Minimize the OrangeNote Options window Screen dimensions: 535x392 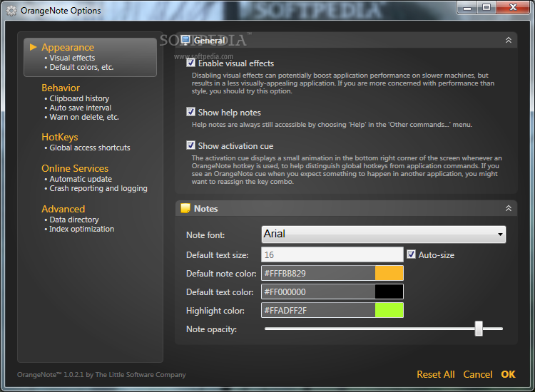click(x=467, y=8)
